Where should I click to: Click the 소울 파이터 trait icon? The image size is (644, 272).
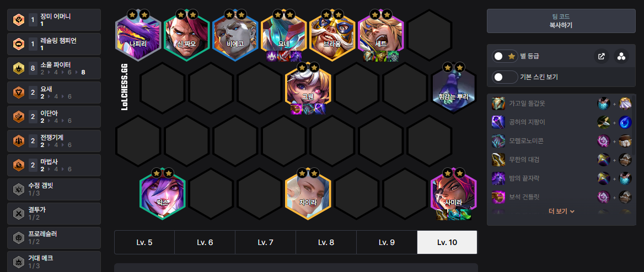point(19,68)
